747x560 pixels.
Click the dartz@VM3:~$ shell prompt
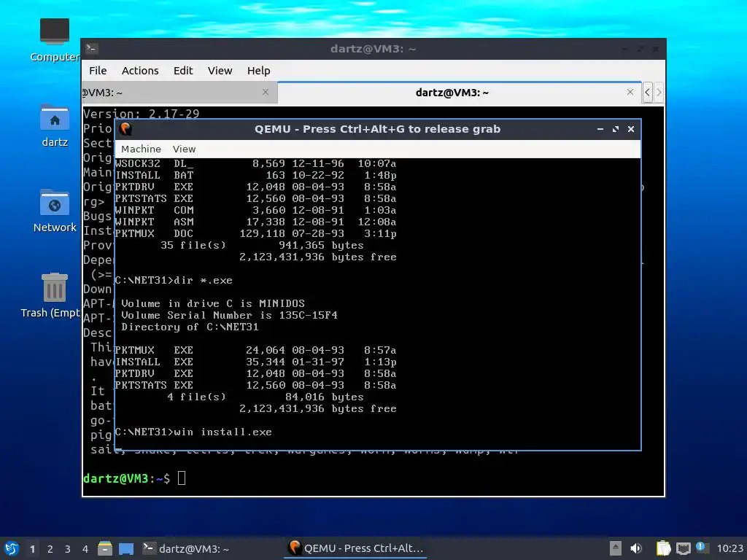(126, 478)
